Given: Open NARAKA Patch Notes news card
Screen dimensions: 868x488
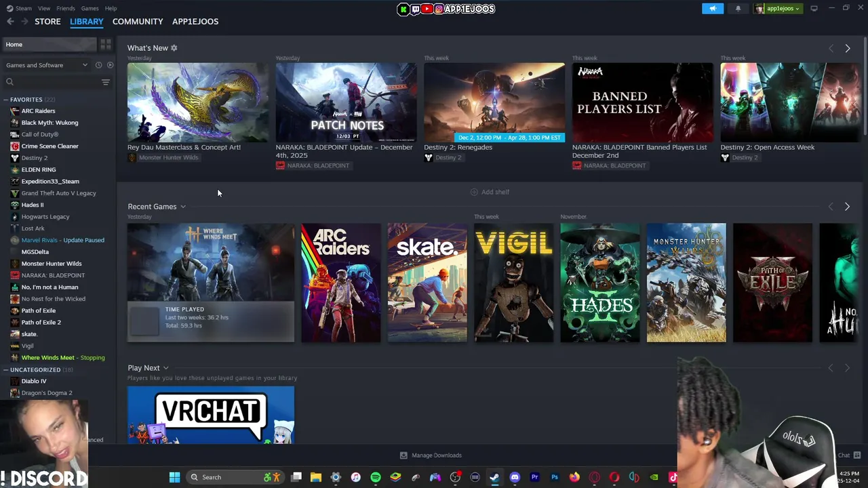Looking at the screenshot, I should [346, 102].
